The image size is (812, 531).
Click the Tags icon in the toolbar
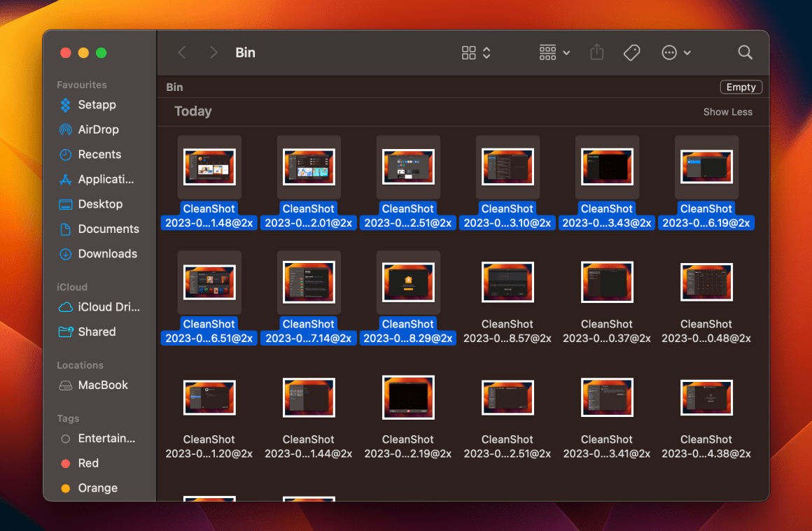click(631, 52)
